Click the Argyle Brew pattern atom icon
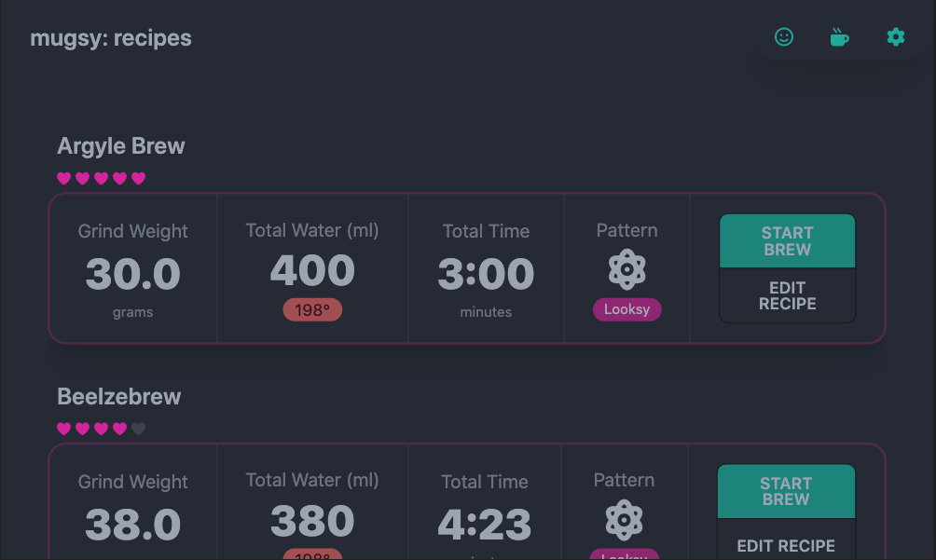This screenshot has height=560, width=936. coord(626,269)
